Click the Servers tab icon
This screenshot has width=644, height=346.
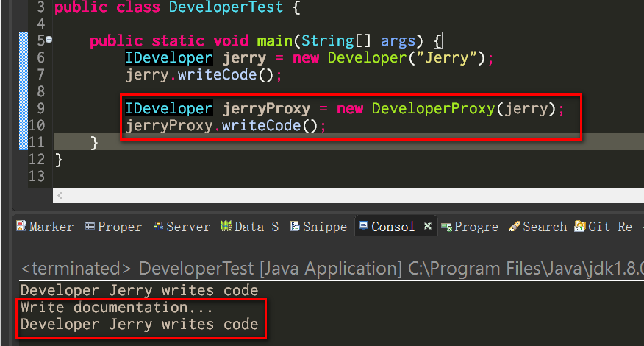pos(158,226)
